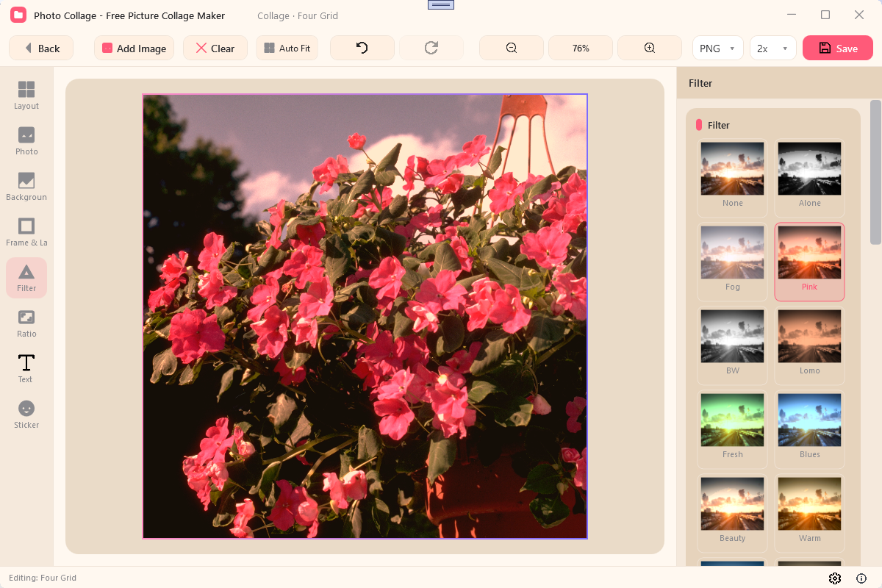This screenshot has width=882, height=588.
Task: Open the Background panel in the sidebar
Action: tap(26, 187)
